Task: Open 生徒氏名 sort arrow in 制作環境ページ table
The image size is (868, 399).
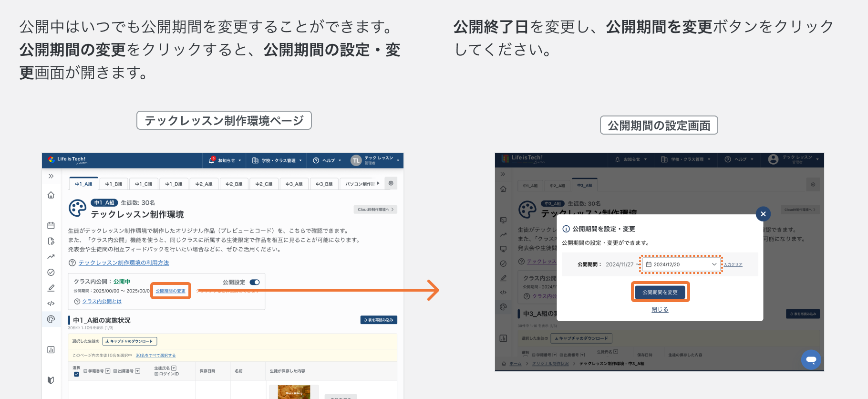Action: point(174,368)
